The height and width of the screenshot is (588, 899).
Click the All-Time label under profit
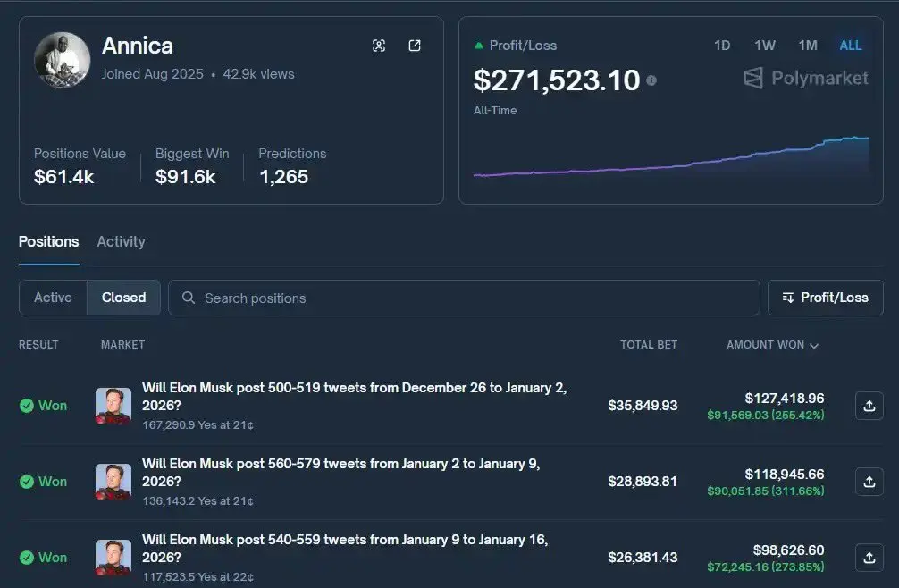(x=495, y=111)
